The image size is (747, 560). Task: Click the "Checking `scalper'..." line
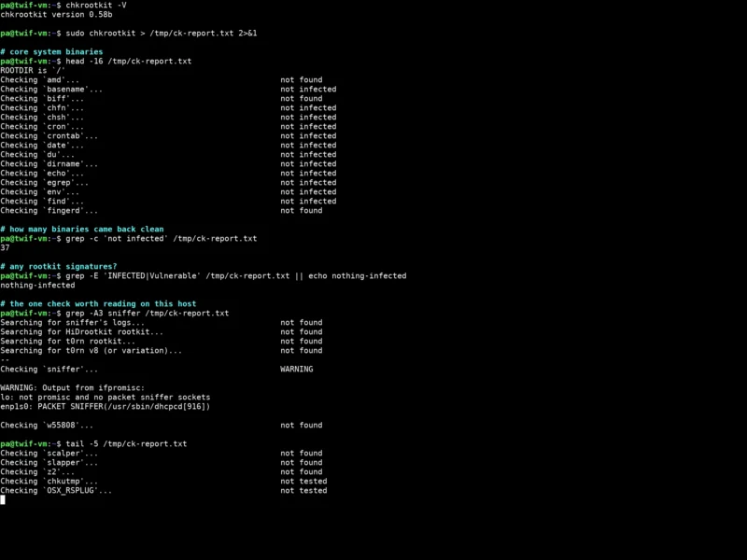(49, 454)
